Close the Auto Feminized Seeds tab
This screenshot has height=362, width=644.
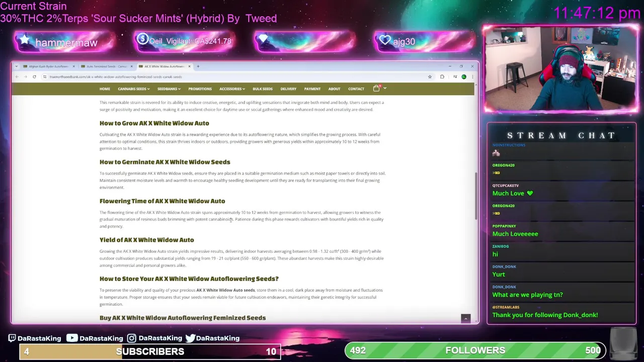tap(131, 66)
